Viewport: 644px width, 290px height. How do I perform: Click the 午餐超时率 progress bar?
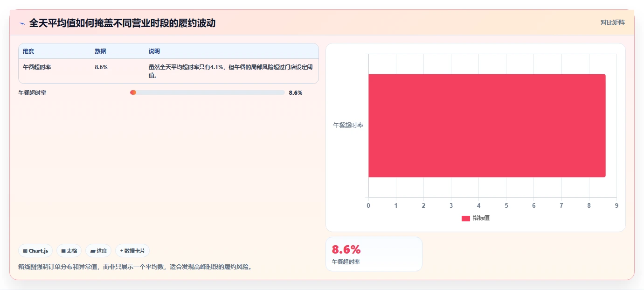207,92
